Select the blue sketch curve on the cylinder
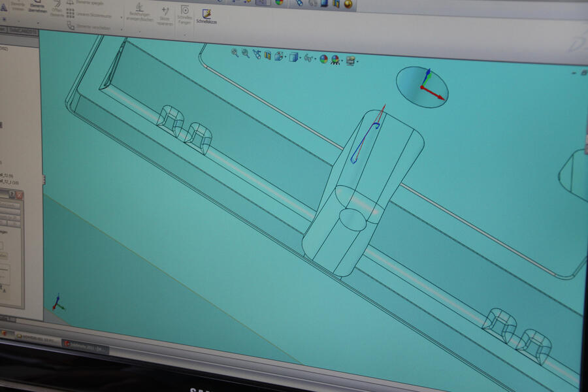588x392 pixels. [365, 142]
